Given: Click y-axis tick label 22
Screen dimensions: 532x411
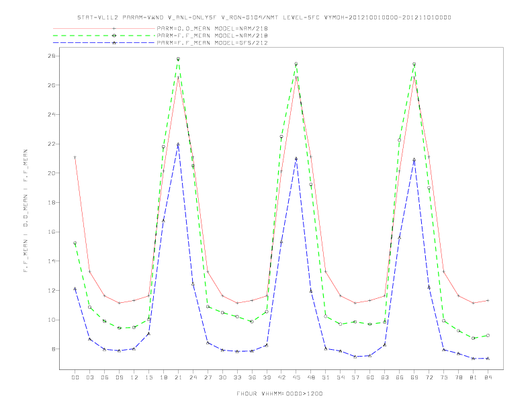Looking at the screenshot, I should pyautogui.click(x=52, y=144).
